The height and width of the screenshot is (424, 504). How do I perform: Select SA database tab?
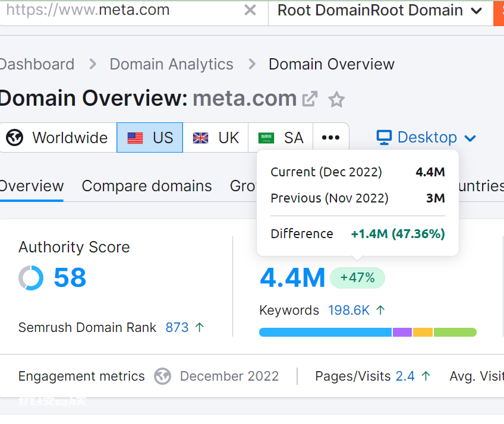click(x=281, y=138)
